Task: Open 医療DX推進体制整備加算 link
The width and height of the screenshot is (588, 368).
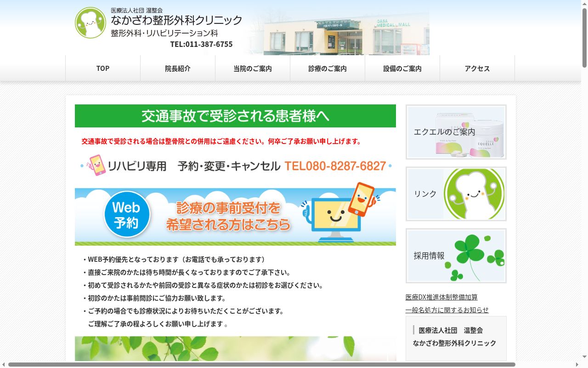Action: point(441,297)
